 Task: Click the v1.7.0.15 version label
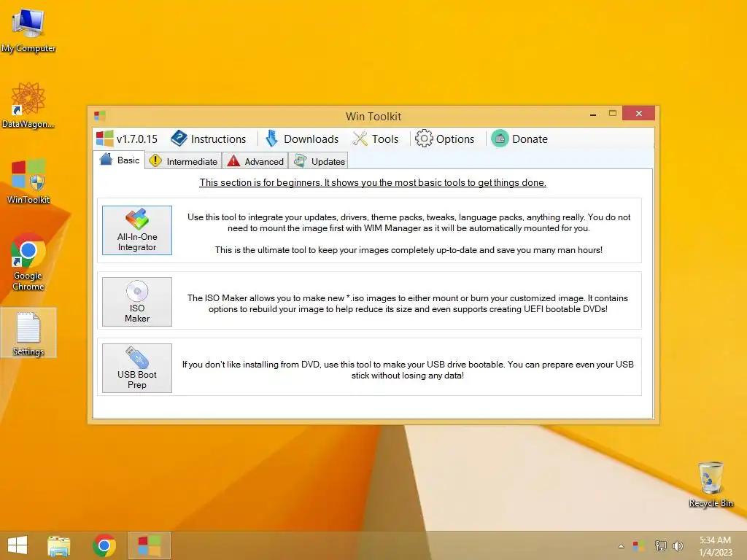coord(127,139)
